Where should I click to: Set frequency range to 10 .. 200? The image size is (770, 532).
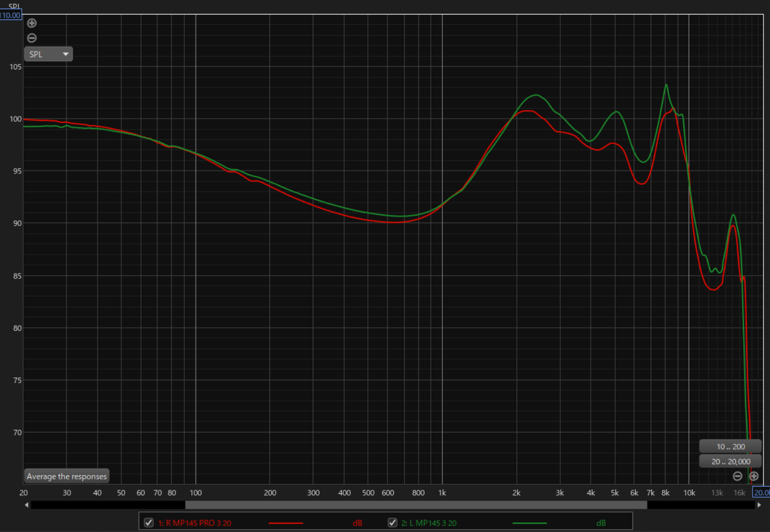[730, 446]
